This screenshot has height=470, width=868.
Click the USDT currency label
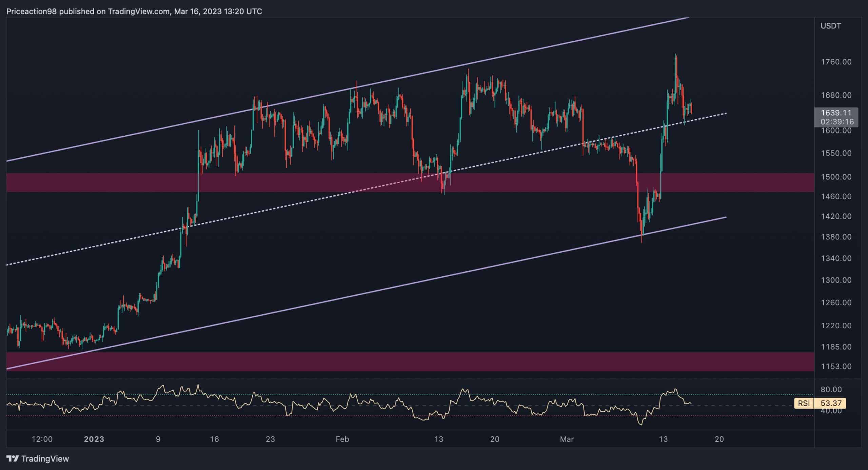pyautogui.click(x=830, y=26)
